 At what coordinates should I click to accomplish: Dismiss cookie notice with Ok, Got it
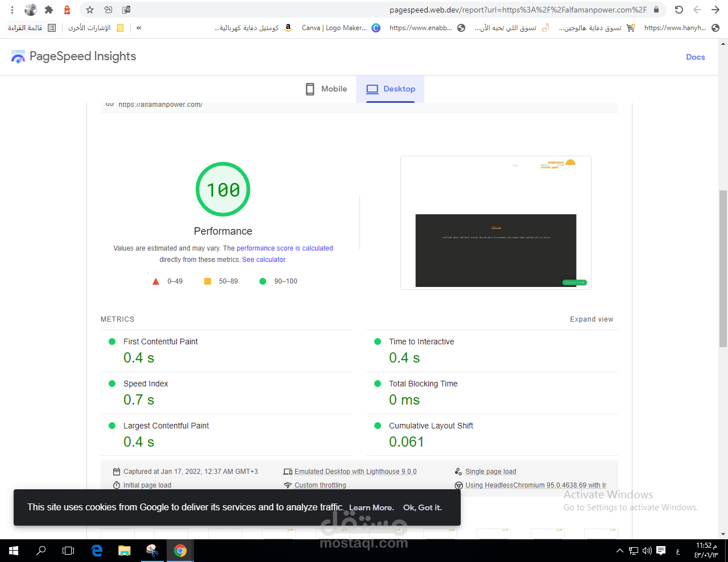point(422,507)
